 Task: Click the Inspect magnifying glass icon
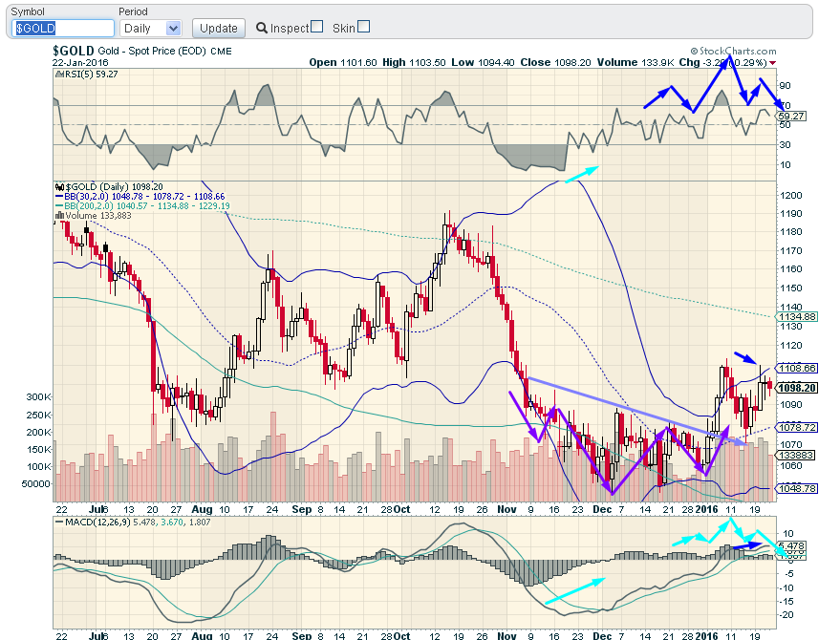[262, 28]
